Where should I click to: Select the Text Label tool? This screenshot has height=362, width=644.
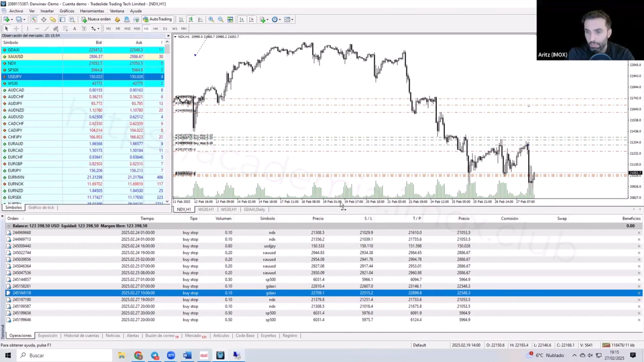coord(84,28)
